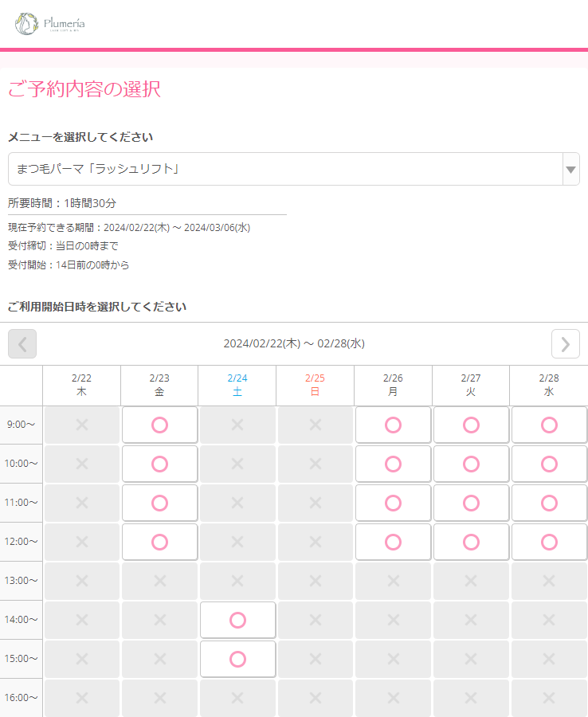Pick the 2/28 12:00 available slot
Viewport: 588px width, 717px height.
point(549,542)
